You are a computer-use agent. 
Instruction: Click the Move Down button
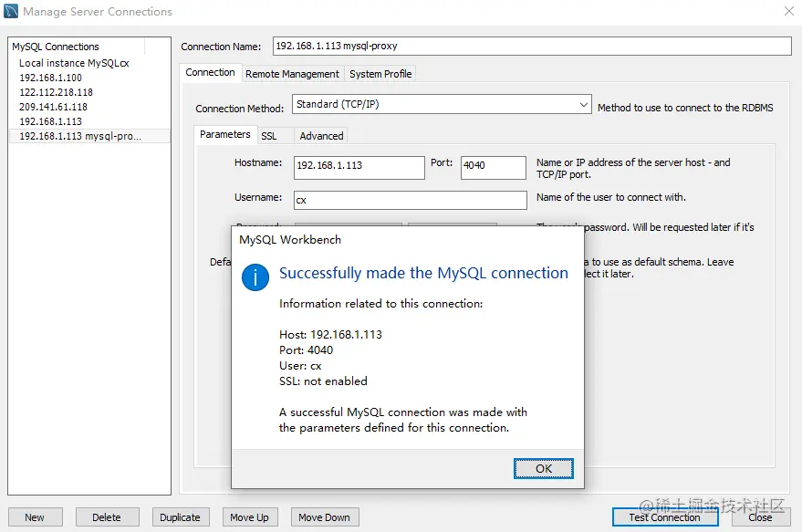click(x=325, y=517)
